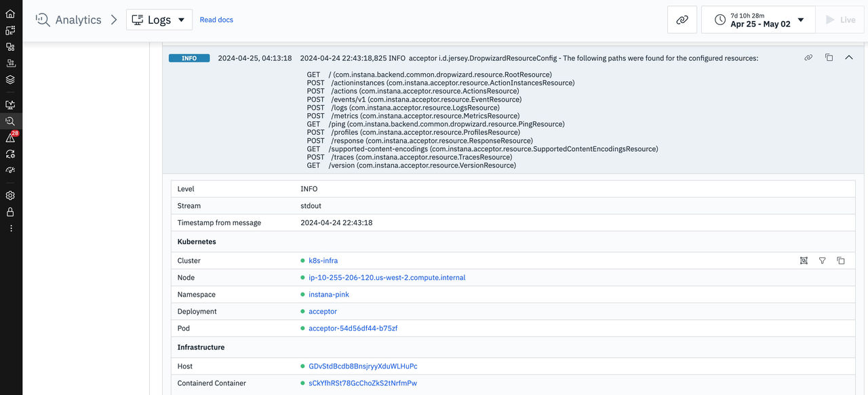
Task: Click the POST /traces resource line
Action: tap(409, 157)
